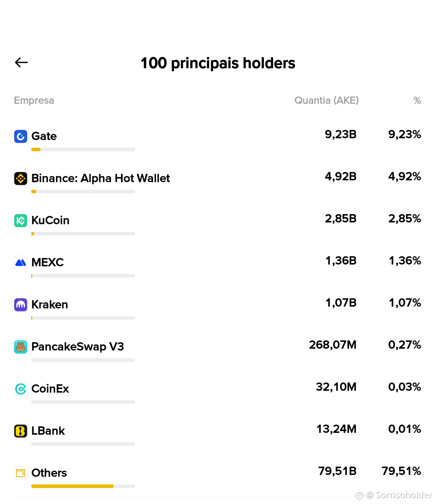Screen dimensions: 435x504
Task: Go back using the arrow icon
Action: click(21, 62)
